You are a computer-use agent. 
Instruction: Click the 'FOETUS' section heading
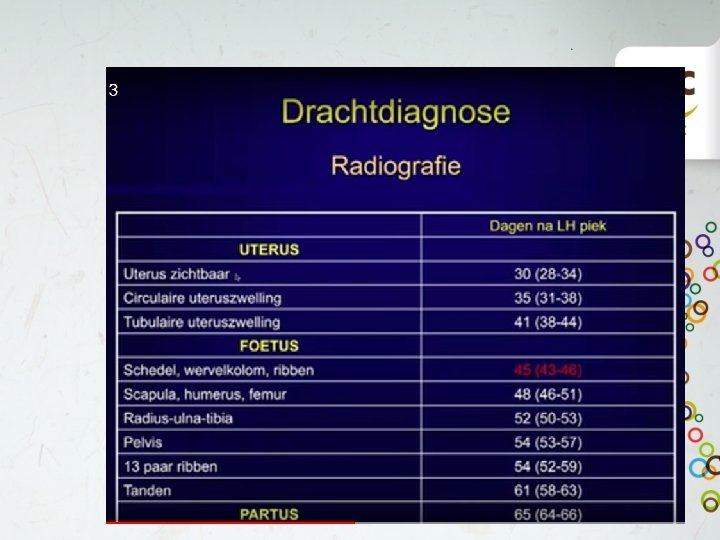(x=269, y=346)
